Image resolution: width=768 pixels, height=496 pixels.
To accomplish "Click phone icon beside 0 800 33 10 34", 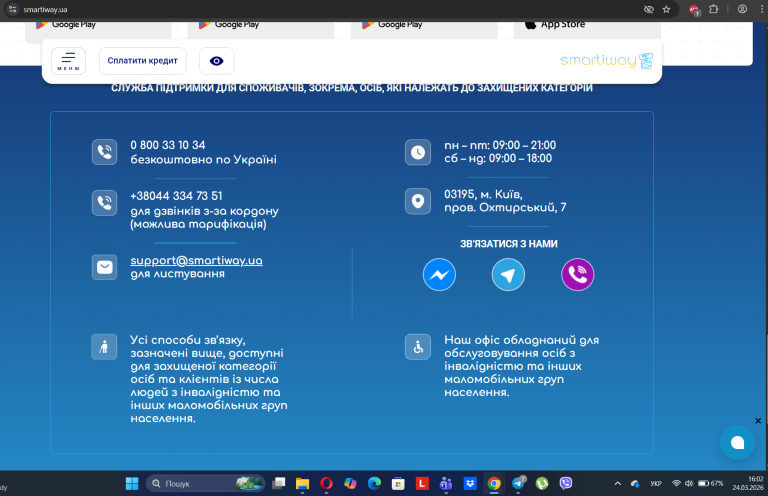I will click(x=104, y=152).
